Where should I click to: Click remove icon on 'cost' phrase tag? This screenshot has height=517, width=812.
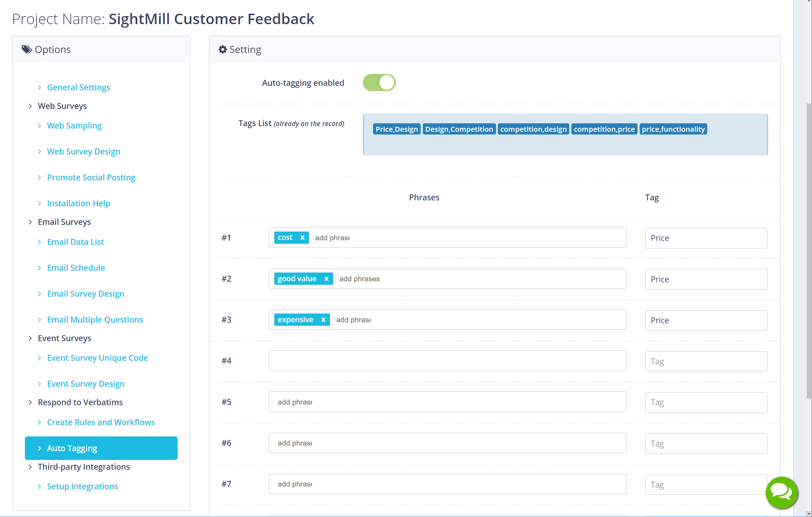click(302, 237)
